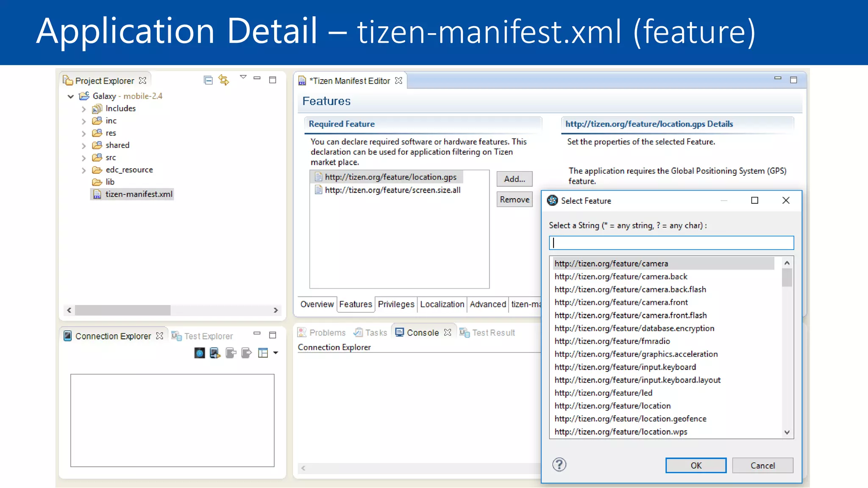Image resolution: width=868 pixels, height=488 pixels.
Task: Expand the Includes node
Action: [84, 109]
